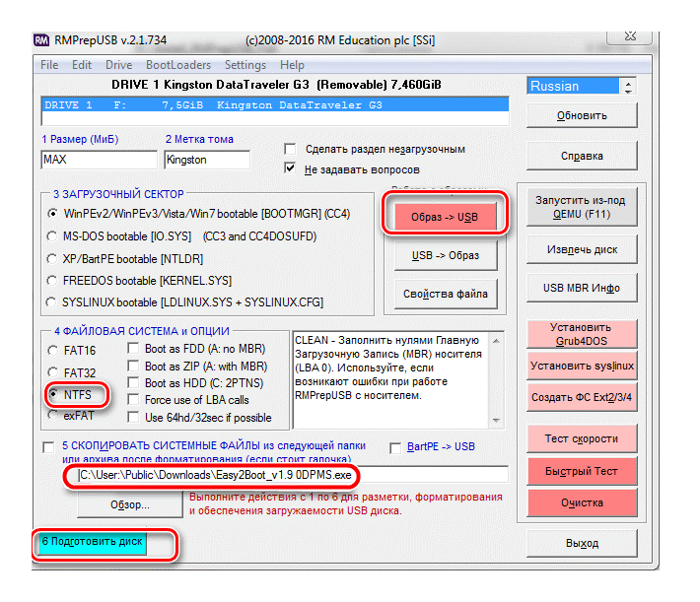700x602 pixels.
Task: Select FAT32 file system
Action: tap(52, 372)
